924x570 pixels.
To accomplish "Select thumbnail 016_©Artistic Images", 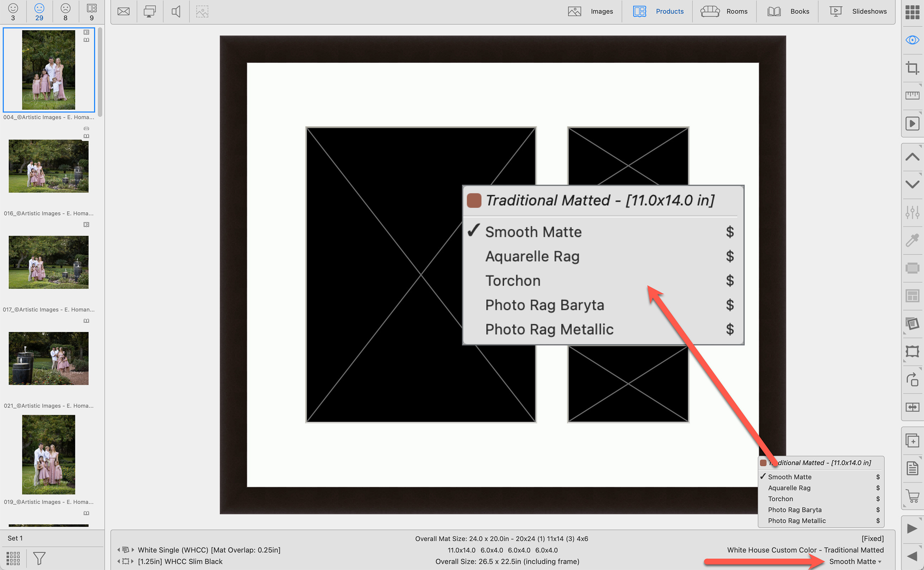I will point(48,166).
